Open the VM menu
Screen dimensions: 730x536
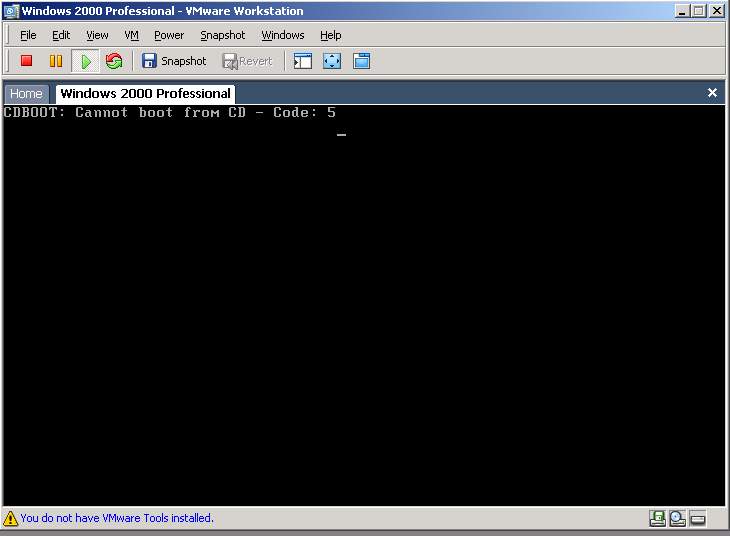click(x=132, y=35)
